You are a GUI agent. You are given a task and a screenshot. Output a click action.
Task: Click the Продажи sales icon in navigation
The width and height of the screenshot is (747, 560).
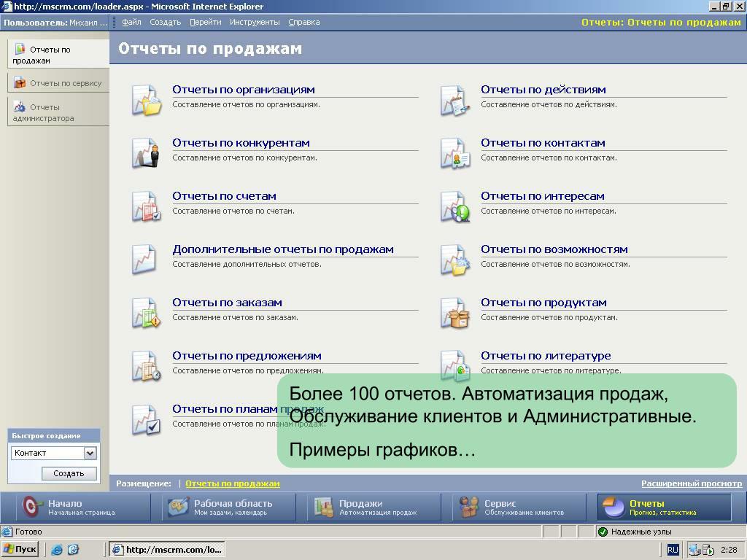(x=324, y=507)
